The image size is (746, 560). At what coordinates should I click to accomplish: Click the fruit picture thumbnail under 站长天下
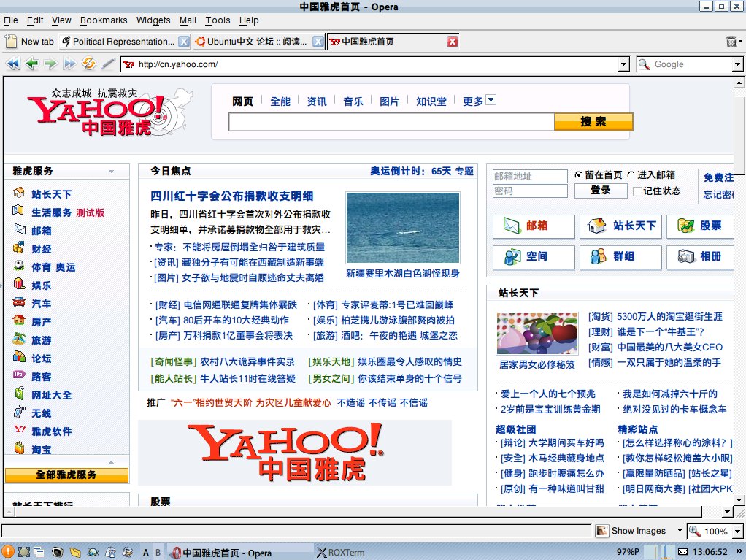(537, 334)
